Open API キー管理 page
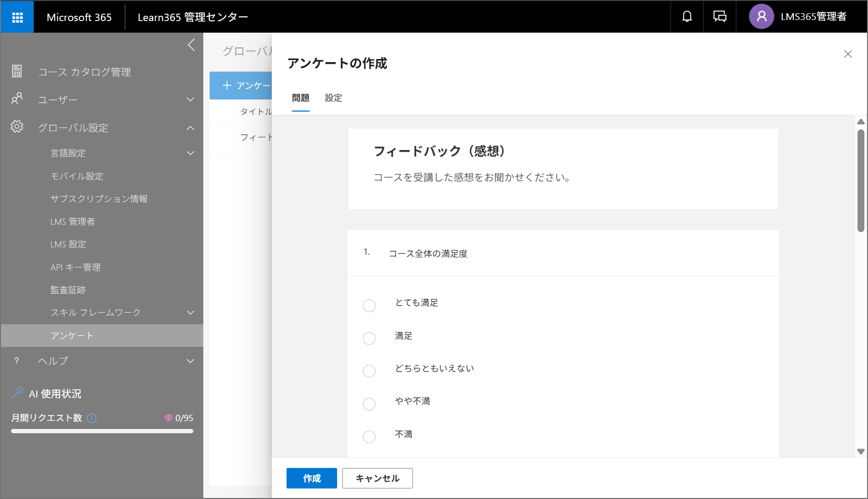868x499 pixels. (75, 267)
